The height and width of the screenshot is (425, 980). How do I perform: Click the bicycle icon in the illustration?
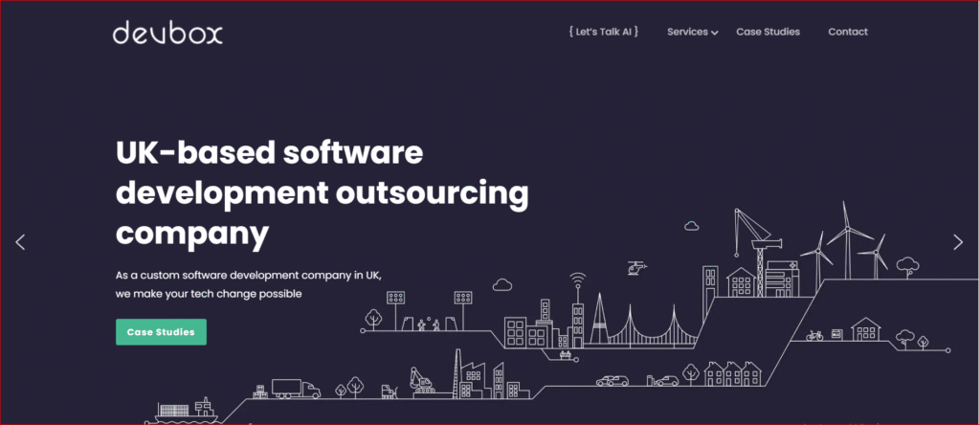(814, 336)
